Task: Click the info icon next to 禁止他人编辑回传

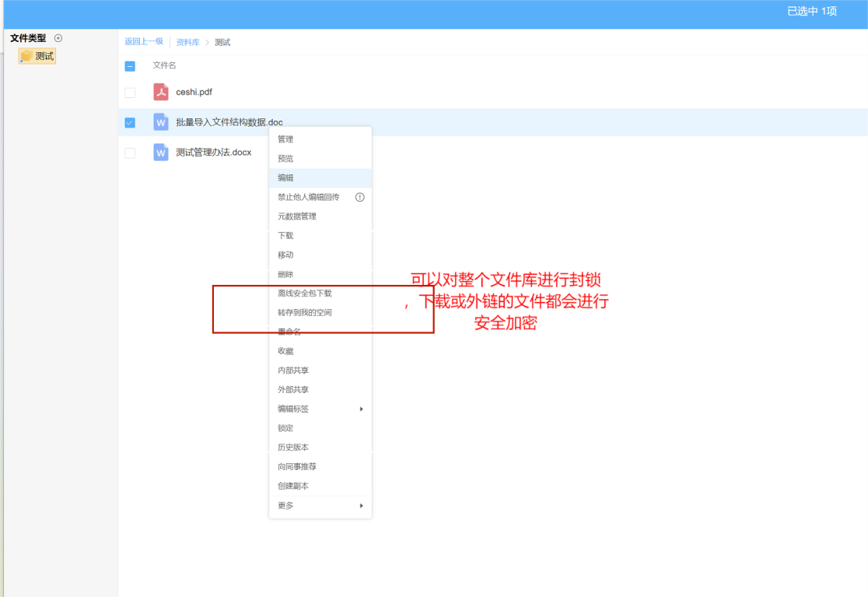Action: click(359, 197)
